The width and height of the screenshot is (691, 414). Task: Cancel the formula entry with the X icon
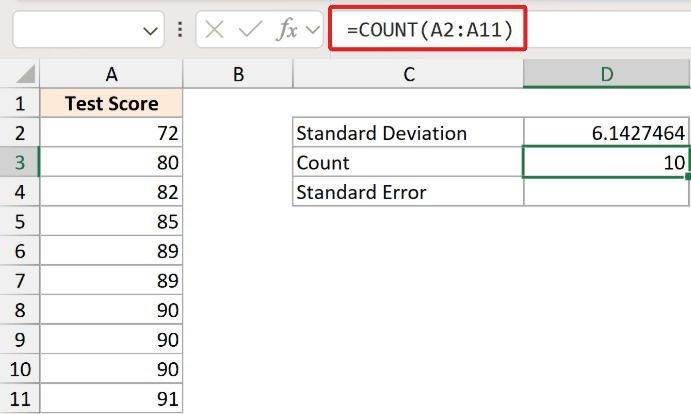[215, 30]
